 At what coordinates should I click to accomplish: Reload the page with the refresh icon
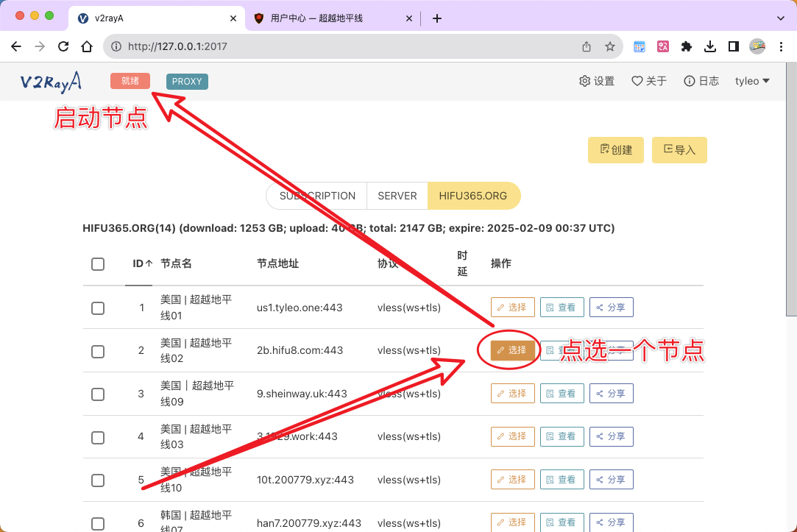tap(63, 46)
